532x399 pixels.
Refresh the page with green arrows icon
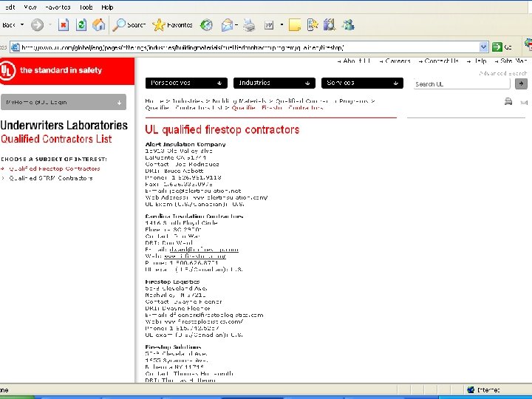pyautogui.click(x=81, y=25)
